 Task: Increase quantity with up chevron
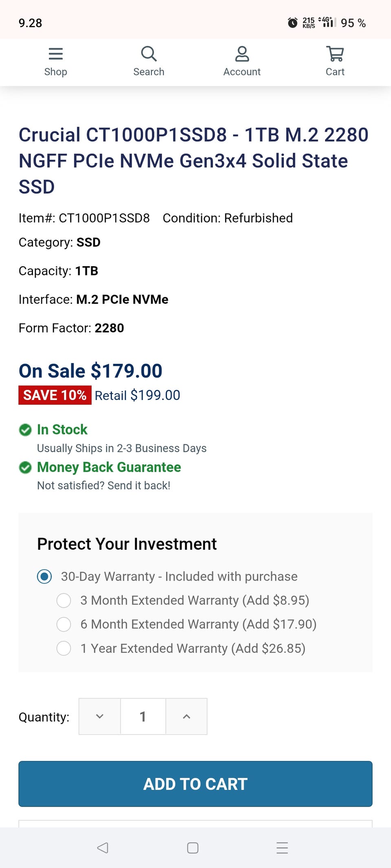[187, 717]
